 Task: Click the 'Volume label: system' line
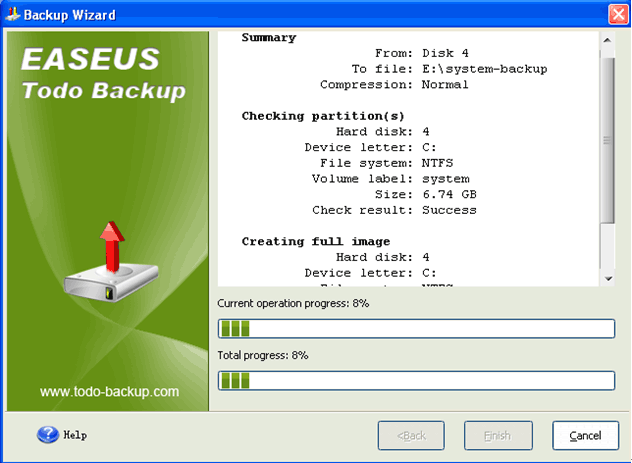[391, 179]
